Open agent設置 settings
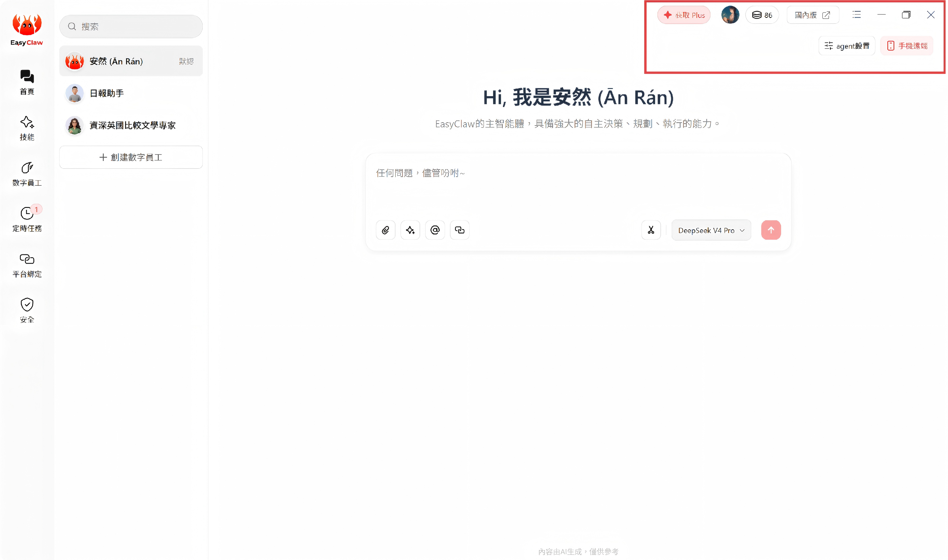Viewport: 948px width, 560px height. 846,46
